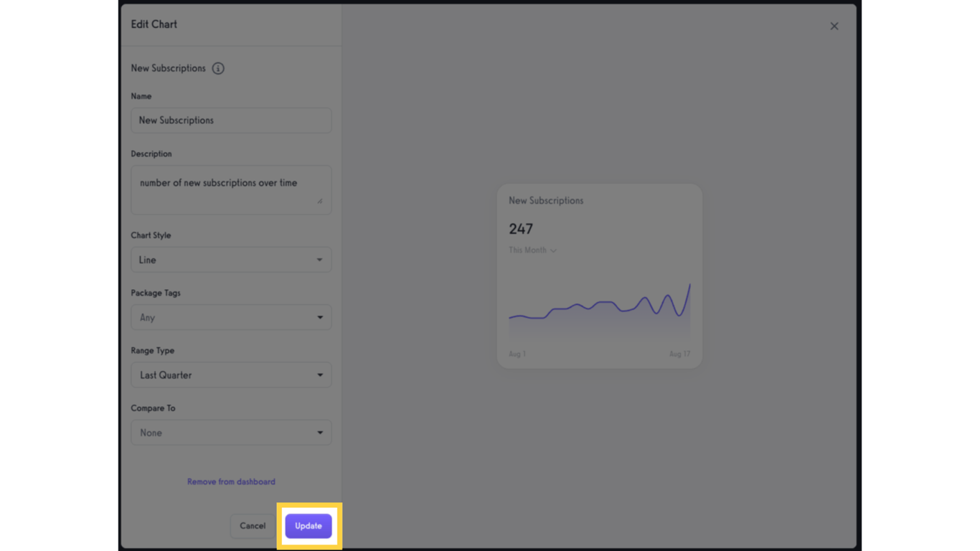Open the Range Type dropdown

click(x=231, y=375)
